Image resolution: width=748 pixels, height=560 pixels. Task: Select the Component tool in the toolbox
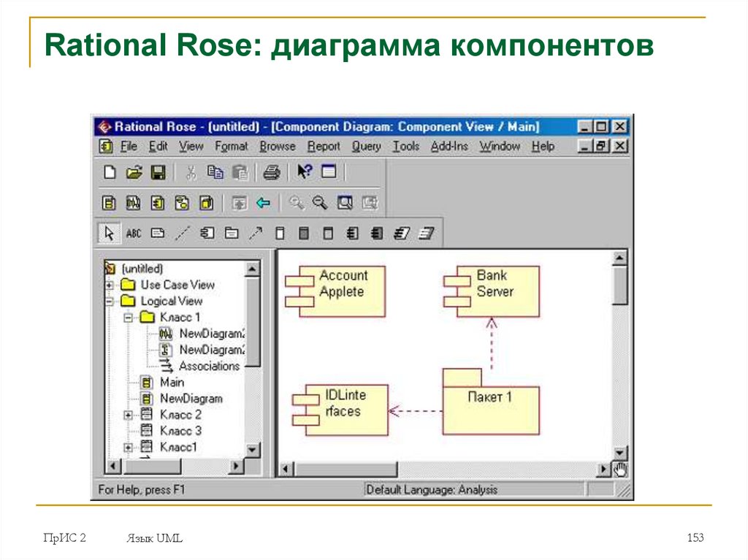point(207,233)
